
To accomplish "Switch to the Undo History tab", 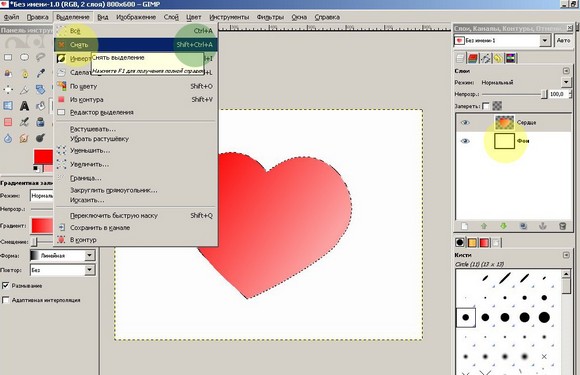I will (498, 58).
